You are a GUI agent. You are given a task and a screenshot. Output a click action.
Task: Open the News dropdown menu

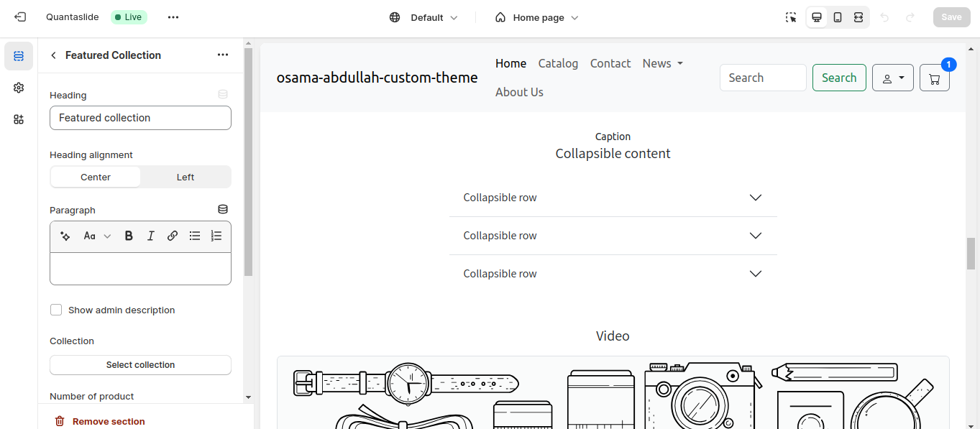(x=662, y=63)
